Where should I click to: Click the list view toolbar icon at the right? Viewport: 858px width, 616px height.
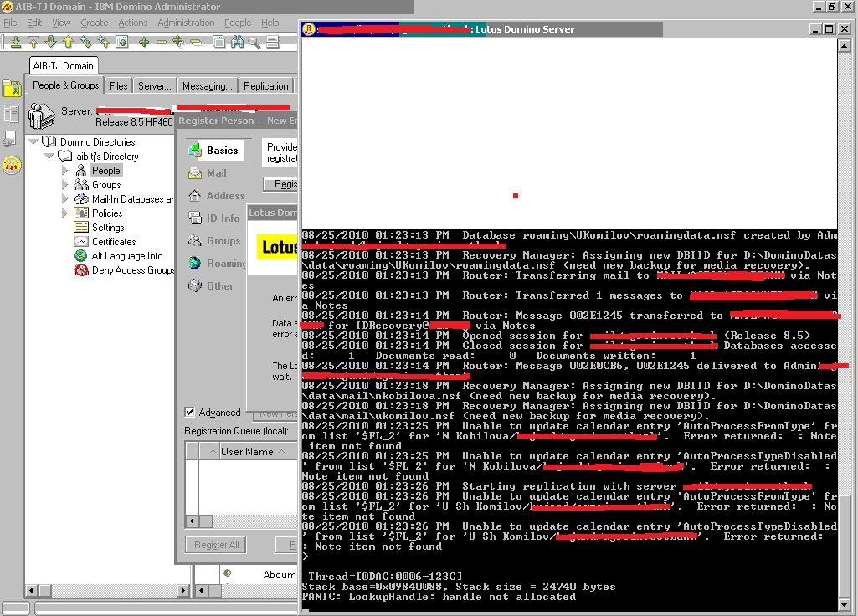pyautogui.click(x=273, y=42)
